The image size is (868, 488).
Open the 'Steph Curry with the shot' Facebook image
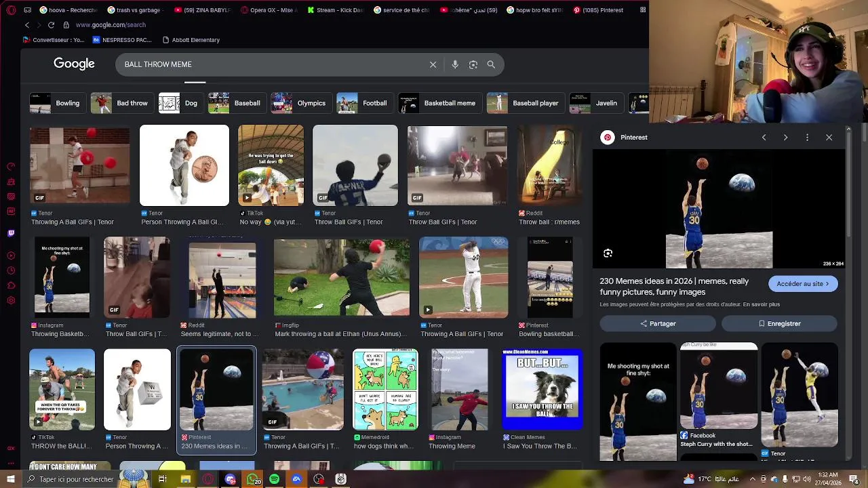click(719, 386)
